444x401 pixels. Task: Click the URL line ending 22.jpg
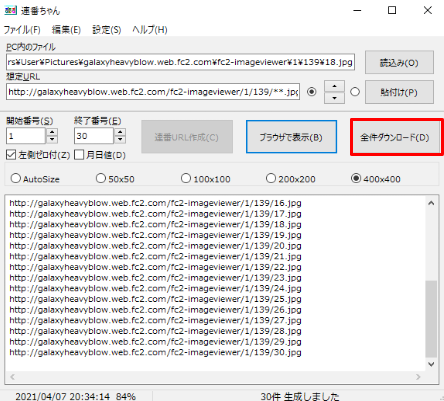(x=155, y=267)
